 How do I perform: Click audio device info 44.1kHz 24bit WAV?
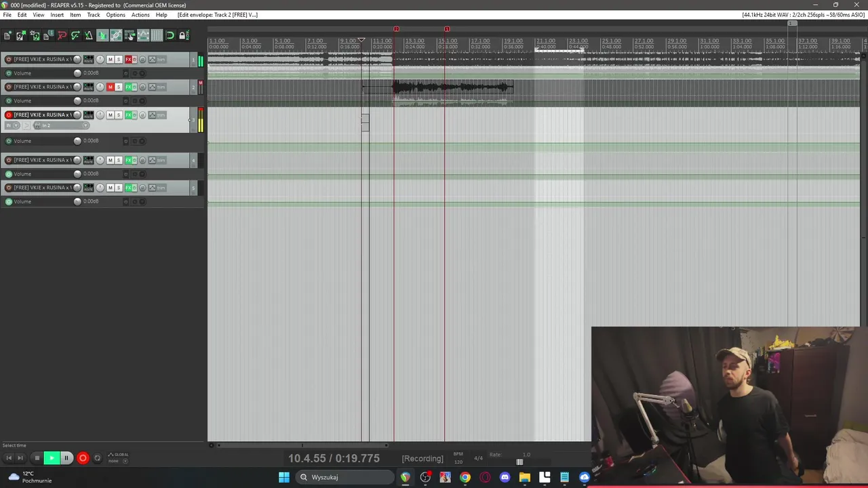pos(803,15)
